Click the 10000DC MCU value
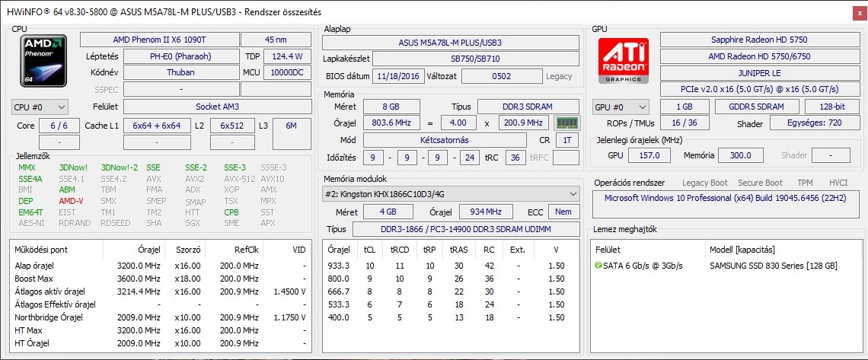The image size is (868, 360). (x=287, y=72)
